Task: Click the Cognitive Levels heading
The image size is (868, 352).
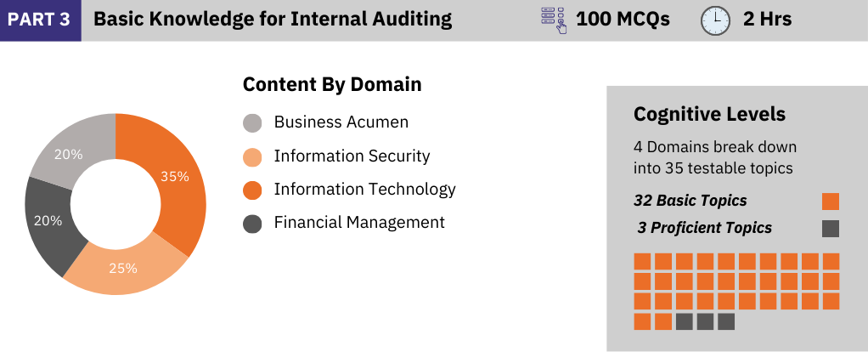Action: coord(709,114)
